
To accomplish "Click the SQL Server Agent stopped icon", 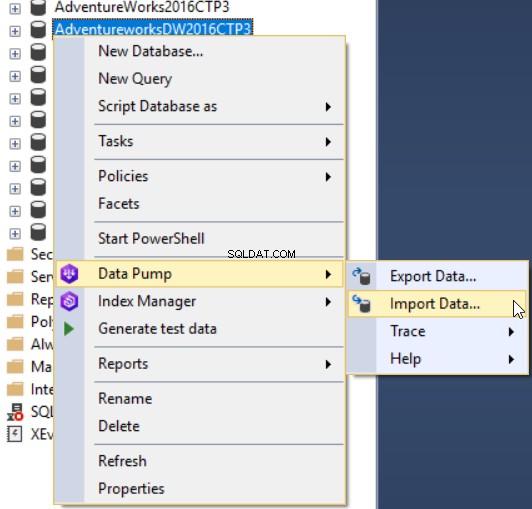I will pyautogui.click(x=15, y=412).
